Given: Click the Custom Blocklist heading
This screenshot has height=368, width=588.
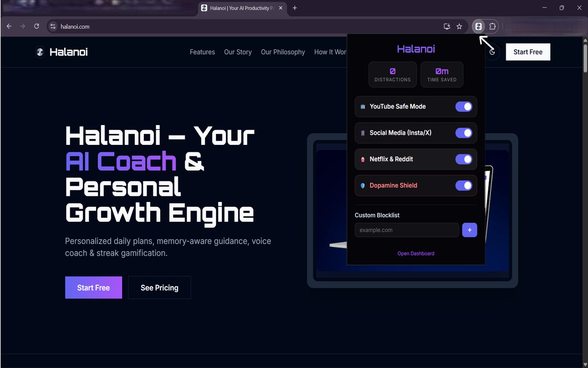Looking at the screenshot, I should click(x=377, y=215).
